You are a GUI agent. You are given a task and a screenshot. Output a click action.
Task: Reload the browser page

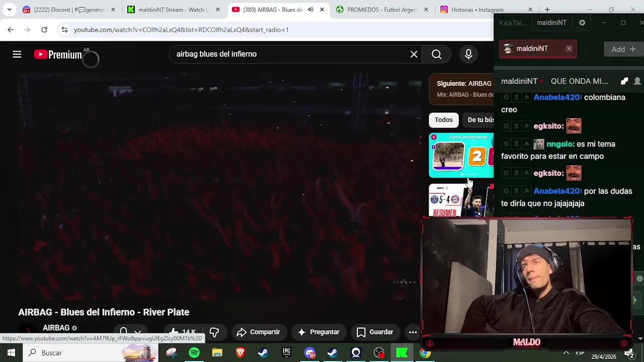[x=44, y=30]
